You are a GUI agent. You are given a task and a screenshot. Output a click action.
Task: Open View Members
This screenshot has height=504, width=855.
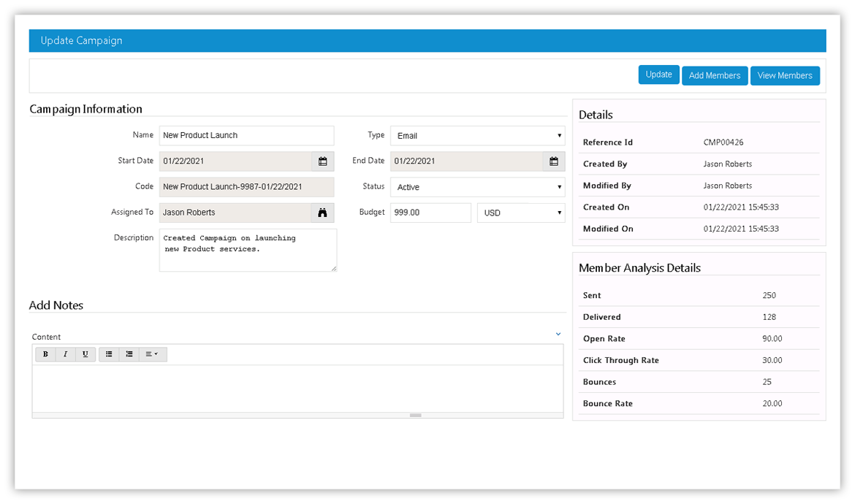(785, 75)
